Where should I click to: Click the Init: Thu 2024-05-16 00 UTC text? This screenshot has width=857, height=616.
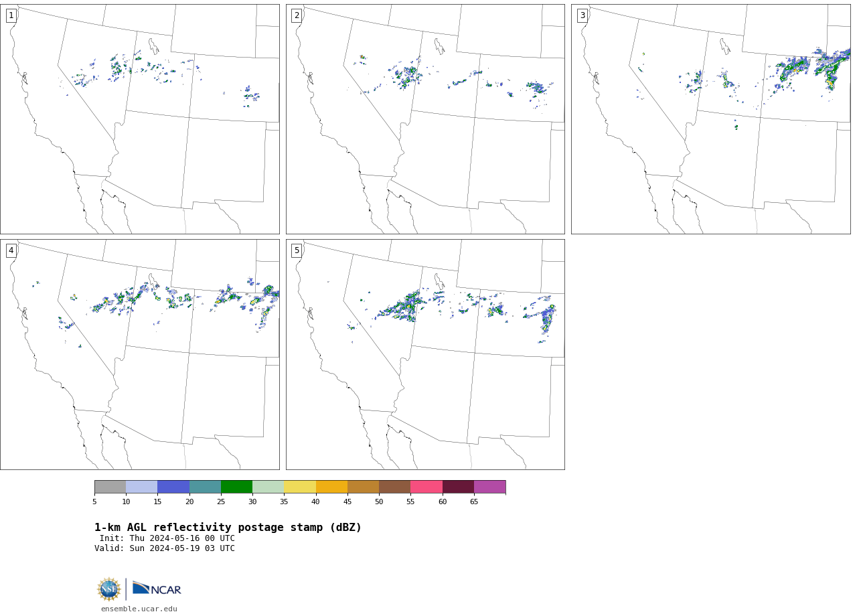[x=167, y=538]
